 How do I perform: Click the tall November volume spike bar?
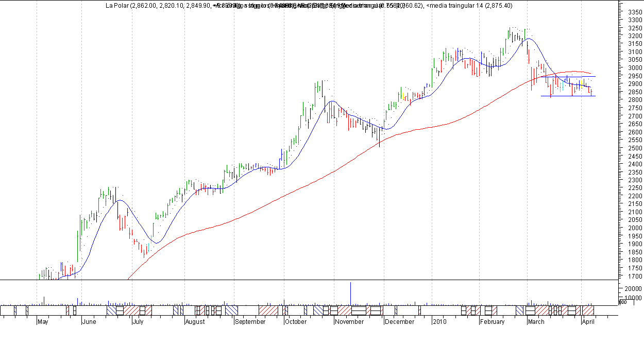click(351, 294)
